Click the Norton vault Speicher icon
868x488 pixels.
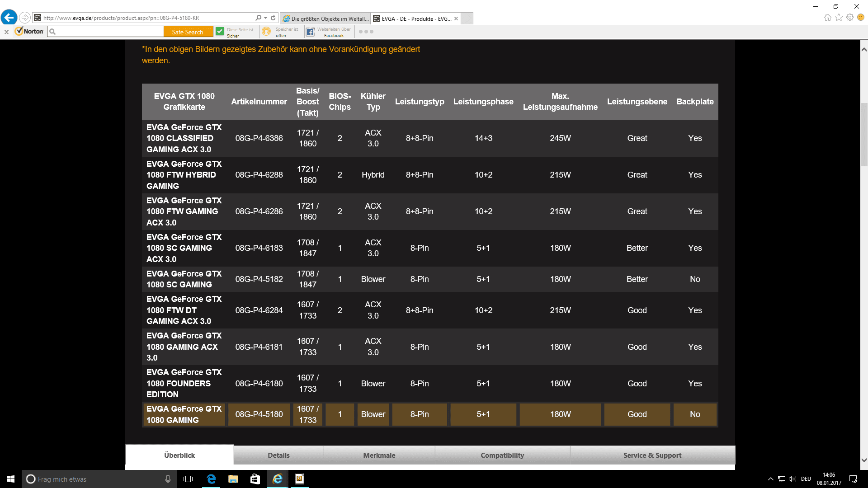[267, 31]
